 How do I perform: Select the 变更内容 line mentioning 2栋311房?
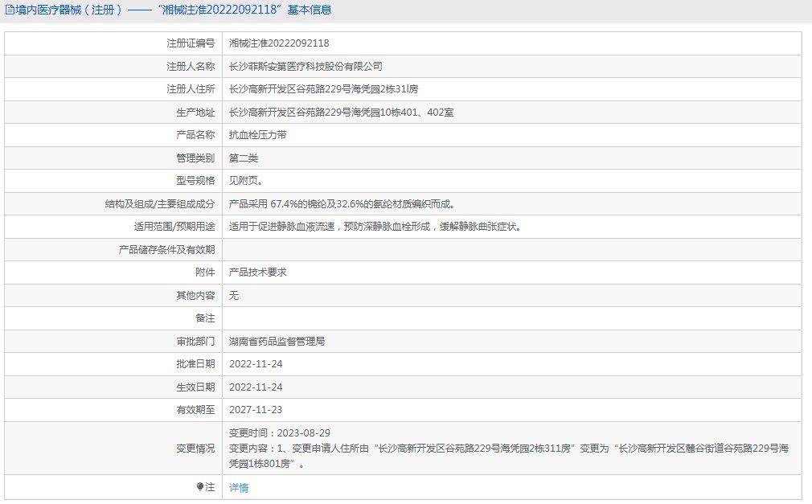click(x=509, y=448)
